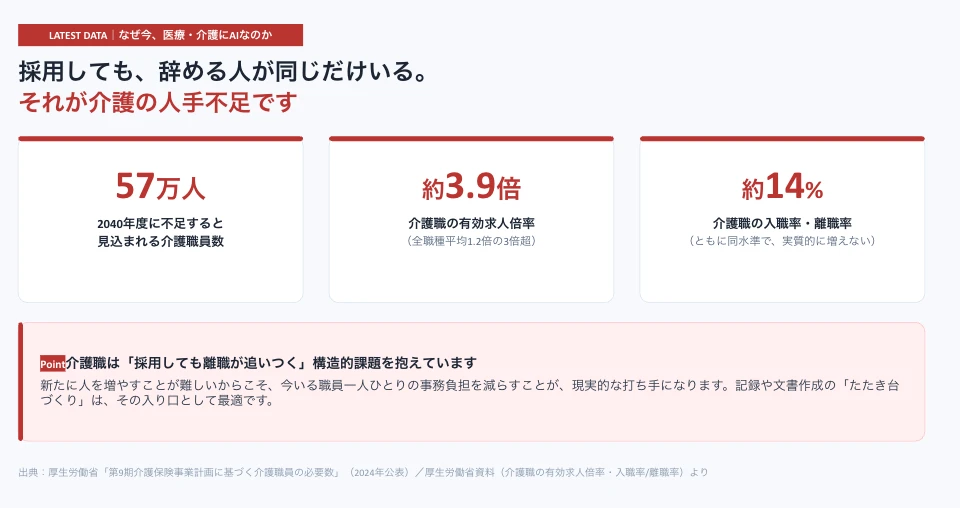Select the 約3.9倍 statistic figure
The width and height of the screenshot is (960, 508).
pos(471,186)
